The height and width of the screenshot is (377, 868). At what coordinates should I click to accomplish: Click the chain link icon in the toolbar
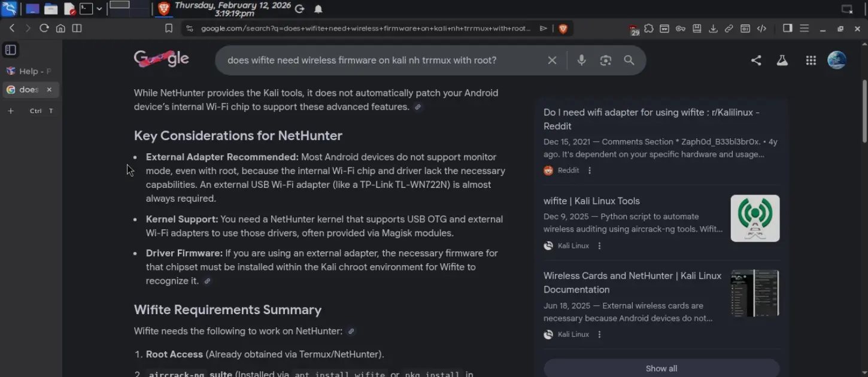pos(729,28)
